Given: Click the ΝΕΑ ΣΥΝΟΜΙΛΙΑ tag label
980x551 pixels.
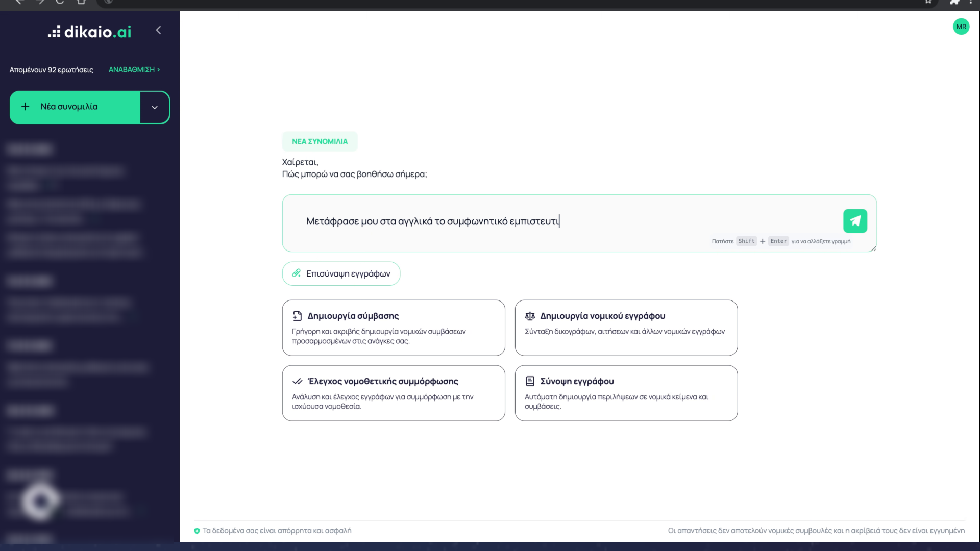Looking at the screenshot, I should pyautogui.click(x=320, y=142).
